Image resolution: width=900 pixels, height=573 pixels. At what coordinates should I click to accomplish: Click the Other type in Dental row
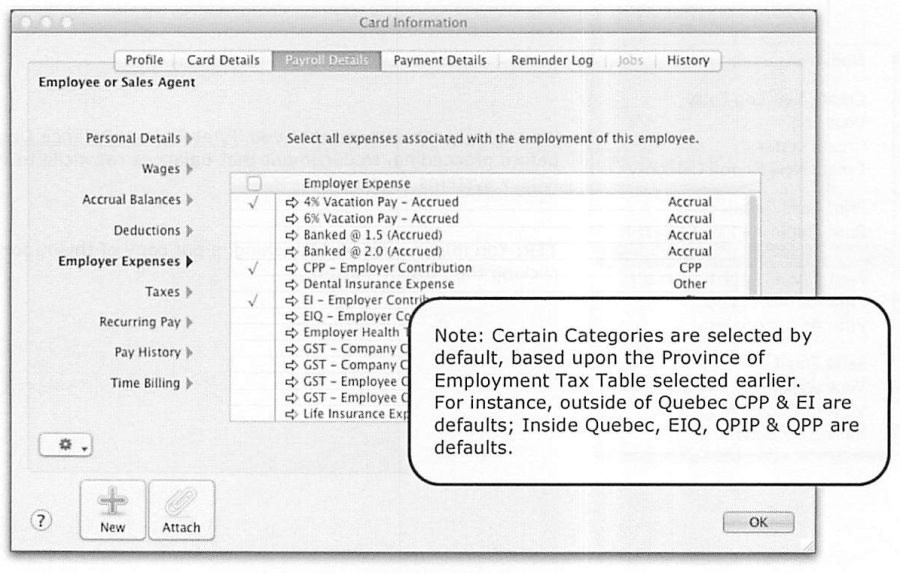pos(690,284)
